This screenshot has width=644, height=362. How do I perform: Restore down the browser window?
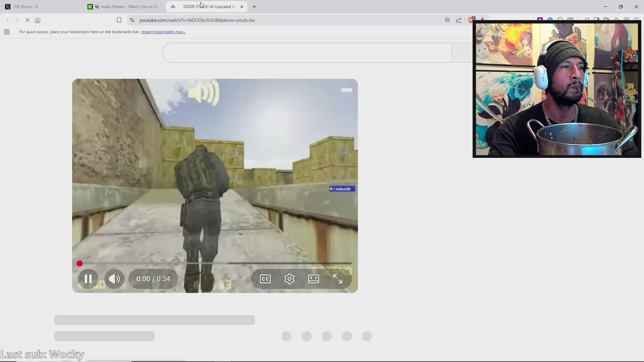pyautogui.click(x=620, y=7)
